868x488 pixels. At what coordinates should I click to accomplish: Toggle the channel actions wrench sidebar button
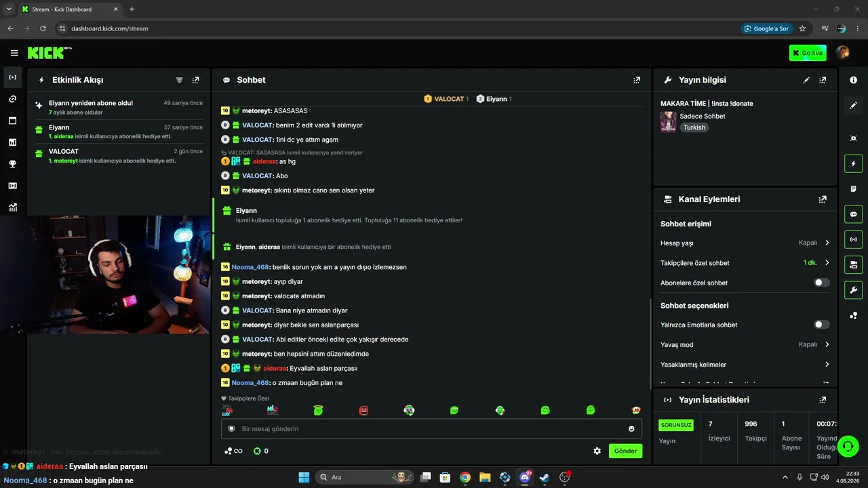coord(853,290)
